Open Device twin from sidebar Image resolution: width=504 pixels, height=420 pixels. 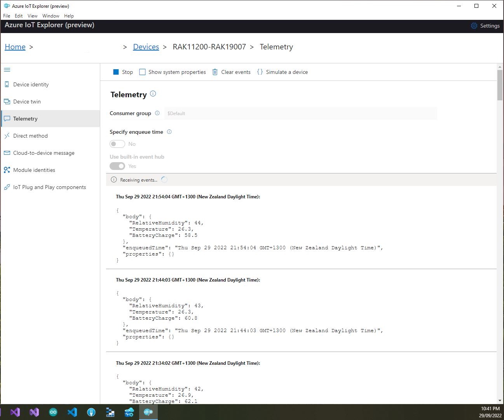[x=27, y=101]
